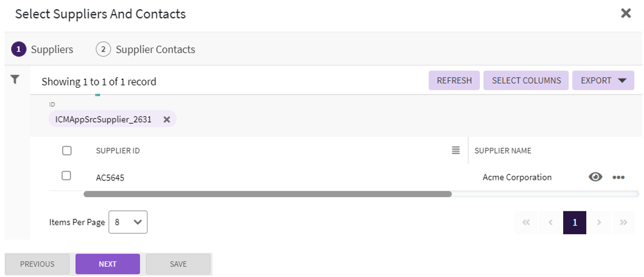Close the Select Suppliers And Contacts dialog
The width and height of the screenshot is (644, 277).
pos(626,14)
